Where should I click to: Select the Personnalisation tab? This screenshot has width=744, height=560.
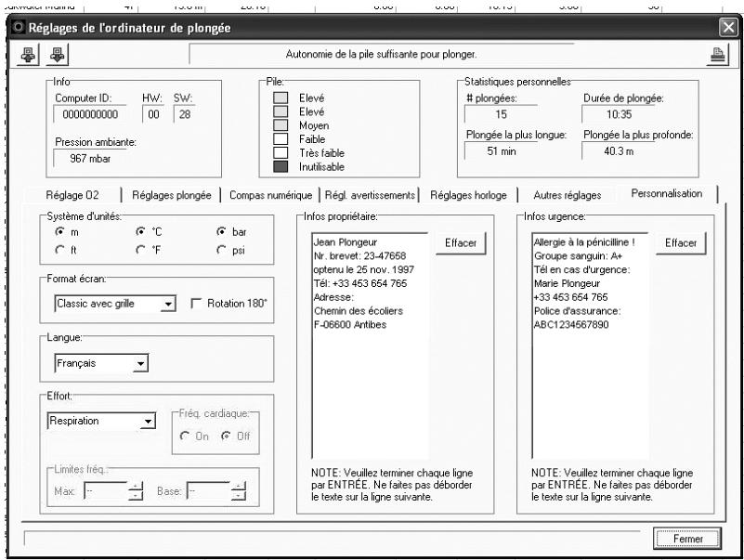[667, 193]
